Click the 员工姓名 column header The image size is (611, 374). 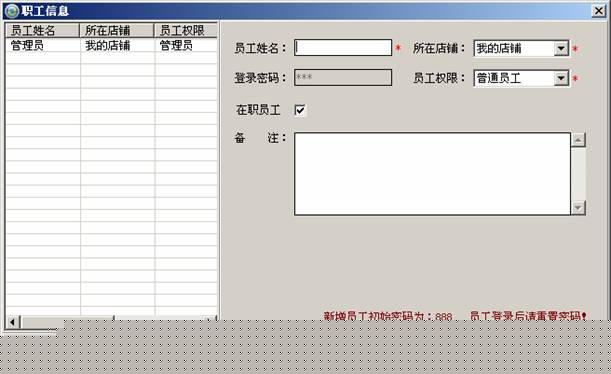point(42,30)
